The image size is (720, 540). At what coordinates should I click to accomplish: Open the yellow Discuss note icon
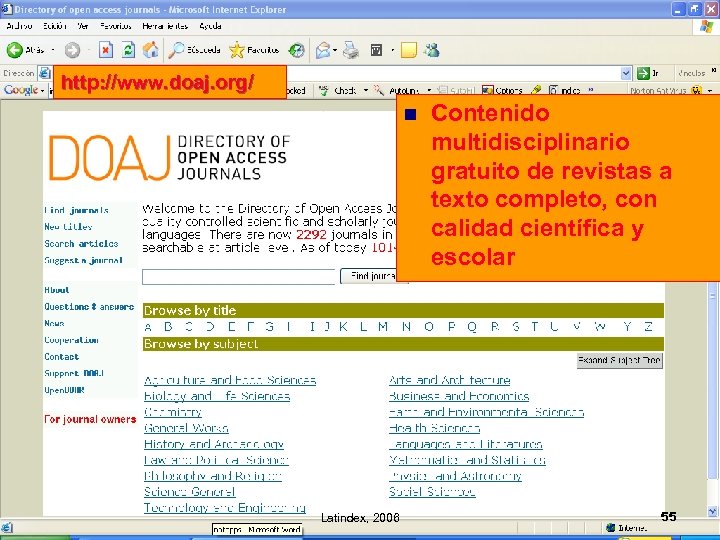click(409, 50)
